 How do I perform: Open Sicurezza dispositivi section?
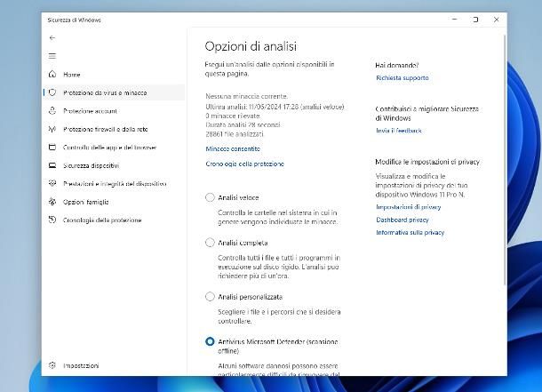(114, 165)
